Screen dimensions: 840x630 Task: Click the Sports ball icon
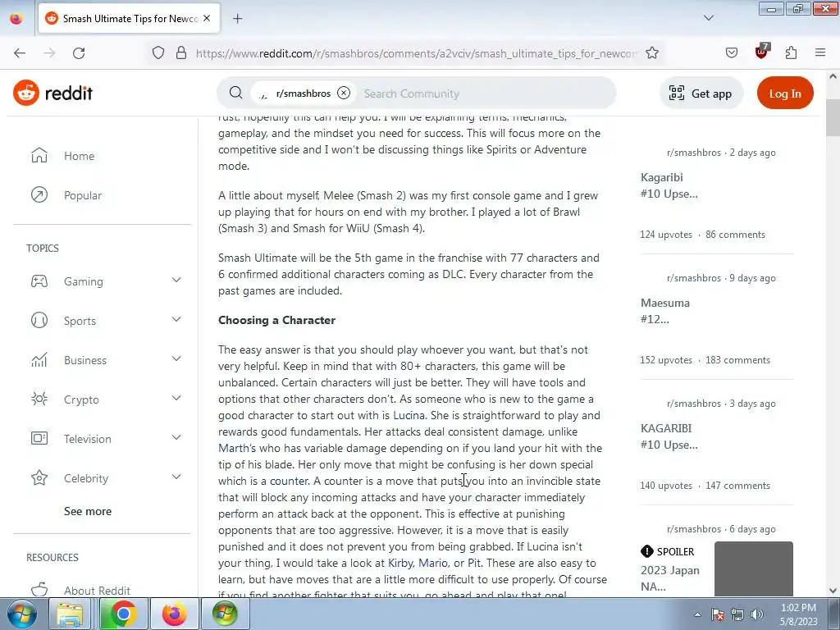(x=39, y=321)
